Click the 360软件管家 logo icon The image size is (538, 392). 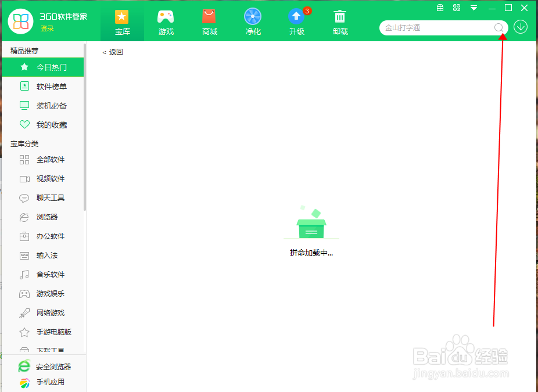coord(20,21)
